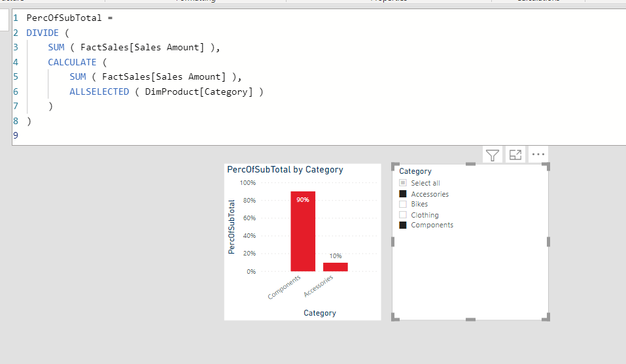Click the Components axis label
Viewport: 626px width, 364px height.
coord(284,287)
